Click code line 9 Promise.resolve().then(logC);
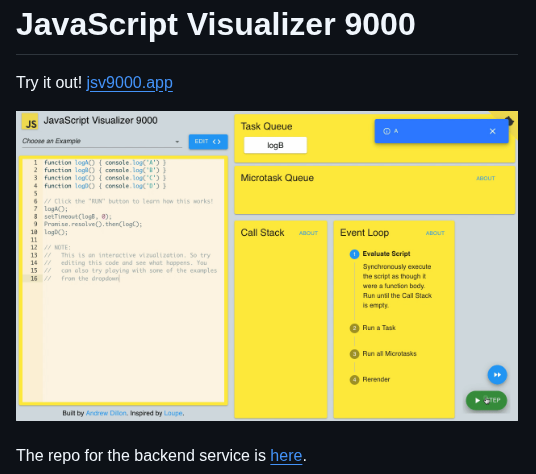 93,224
